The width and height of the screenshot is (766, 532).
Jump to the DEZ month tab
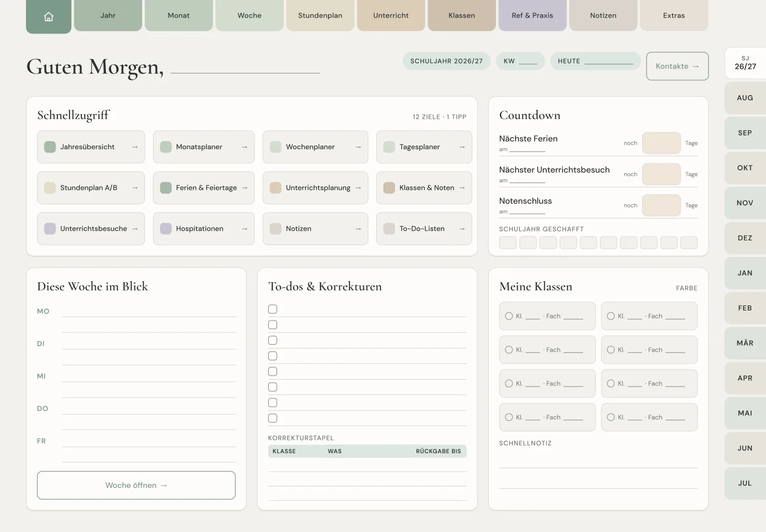point(745,238)
